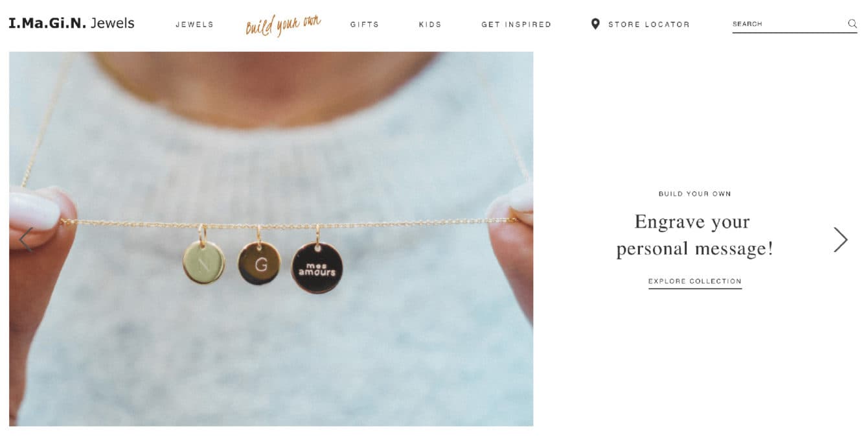The width and height of the screenshot is (868, 437).
Task: Click the Engrave your personal message heading
Action: pyautogui.click(x=694, y=235)
